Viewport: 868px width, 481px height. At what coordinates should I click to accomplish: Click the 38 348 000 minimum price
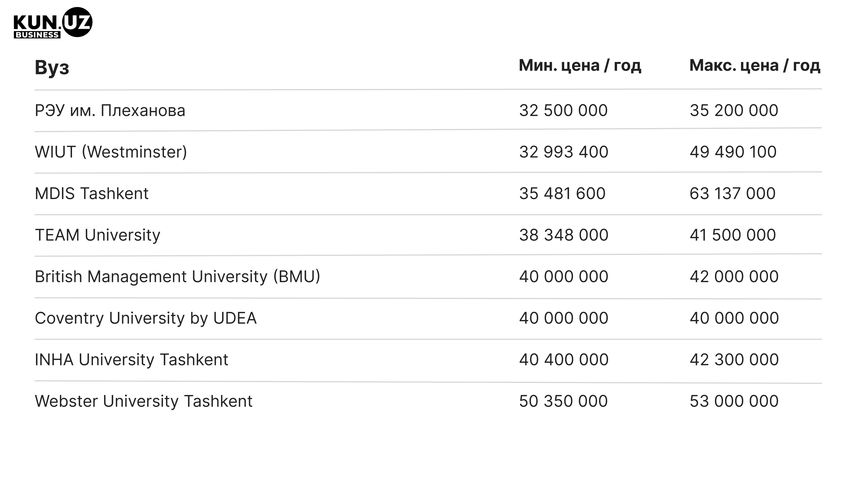pos(564,235)
